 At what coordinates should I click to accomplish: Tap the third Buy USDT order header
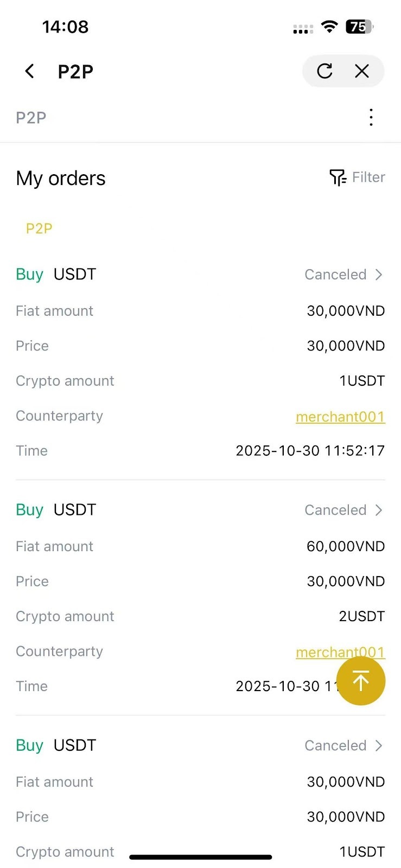click(x=56, y=745)
